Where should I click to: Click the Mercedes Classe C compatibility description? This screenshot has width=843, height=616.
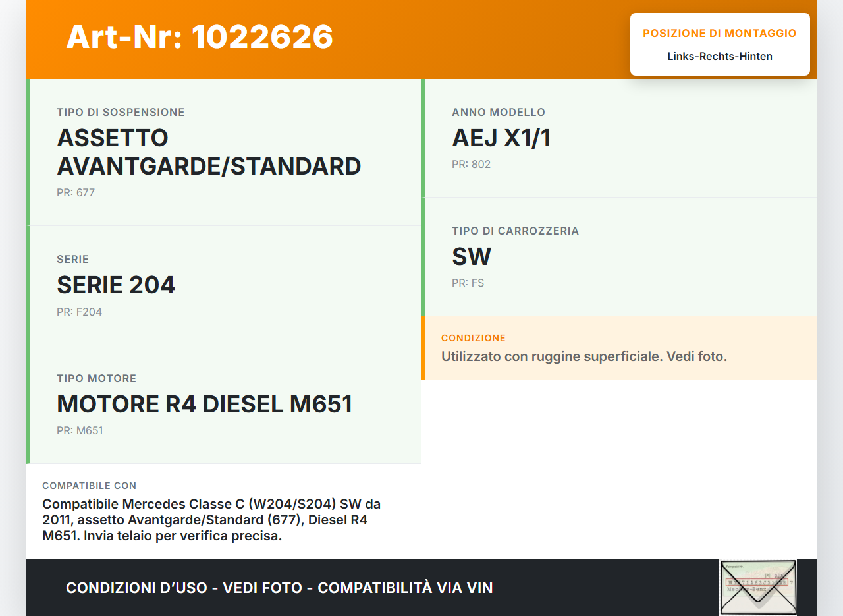211,520
